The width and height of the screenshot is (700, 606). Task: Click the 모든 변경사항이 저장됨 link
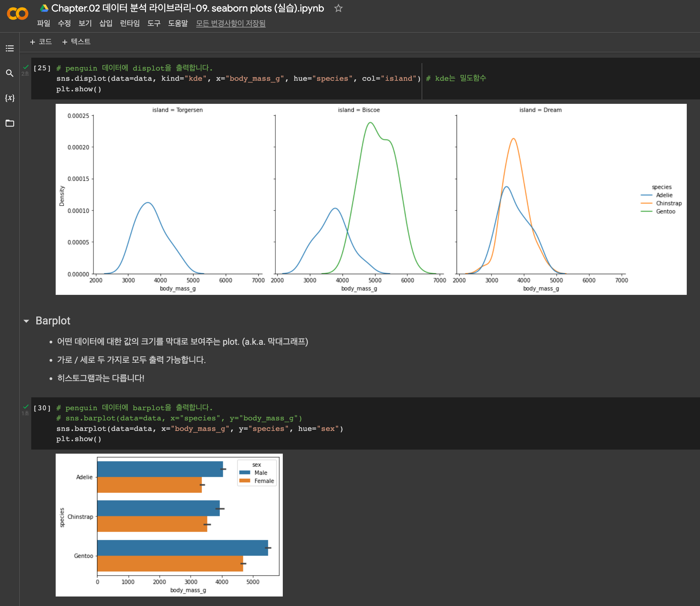(231, 23)
